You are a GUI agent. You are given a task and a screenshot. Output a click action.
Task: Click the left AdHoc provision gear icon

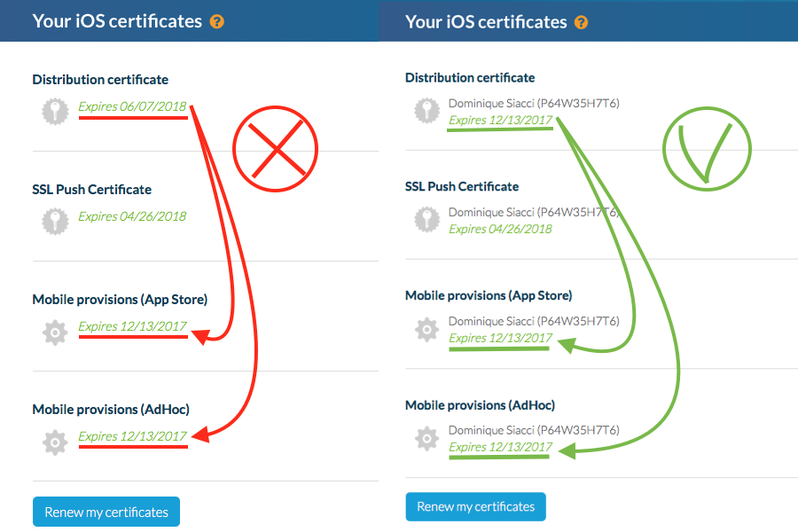pyautogui.click(x=55, y=442)
